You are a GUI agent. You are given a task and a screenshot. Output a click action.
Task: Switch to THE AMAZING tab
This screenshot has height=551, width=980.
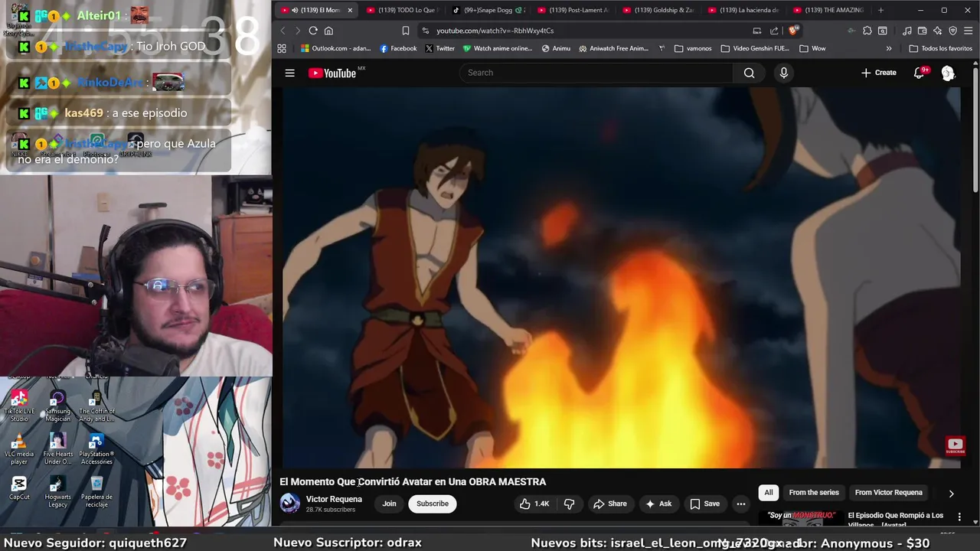coord(830,10)
